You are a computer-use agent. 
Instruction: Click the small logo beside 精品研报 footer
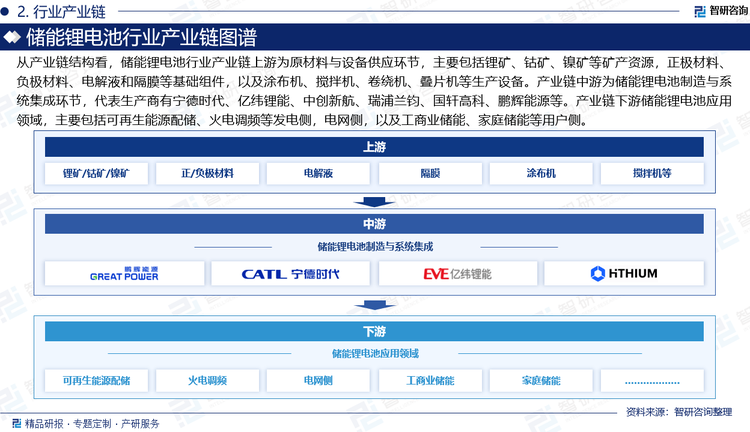point(16,423)
